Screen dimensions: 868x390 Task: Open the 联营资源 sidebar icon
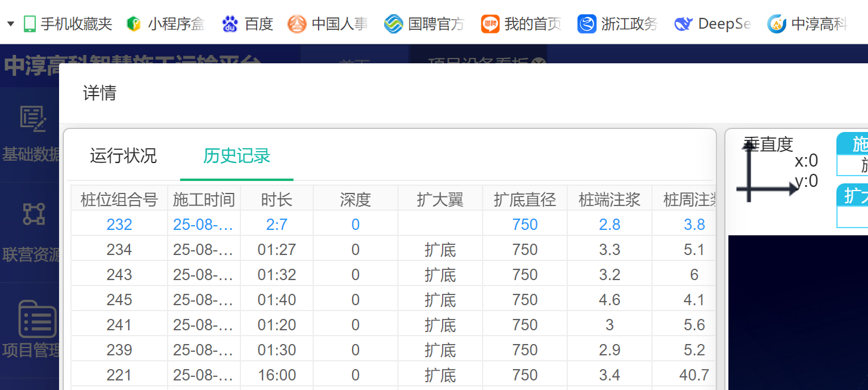(x=33, y=214)
